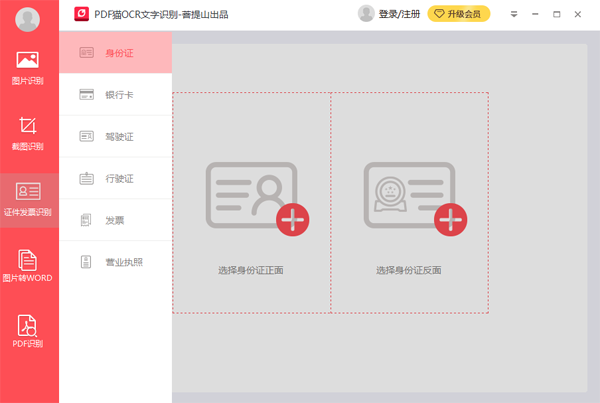The height and width of the screenshot is (403, 600).
Task: Pick the 行驶证 vehicle license option
Action: (x=116, y=179)
